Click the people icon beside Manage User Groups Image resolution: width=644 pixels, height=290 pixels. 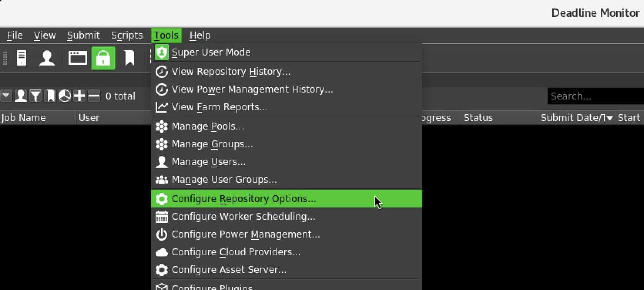click(x=162, y=180)
